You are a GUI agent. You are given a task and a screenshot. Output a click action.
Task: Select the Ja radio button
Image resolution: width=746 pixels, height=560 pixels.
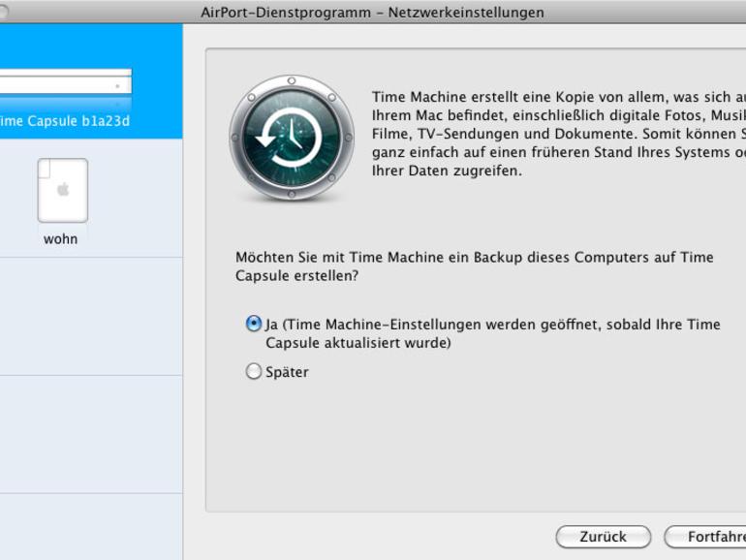254,324
